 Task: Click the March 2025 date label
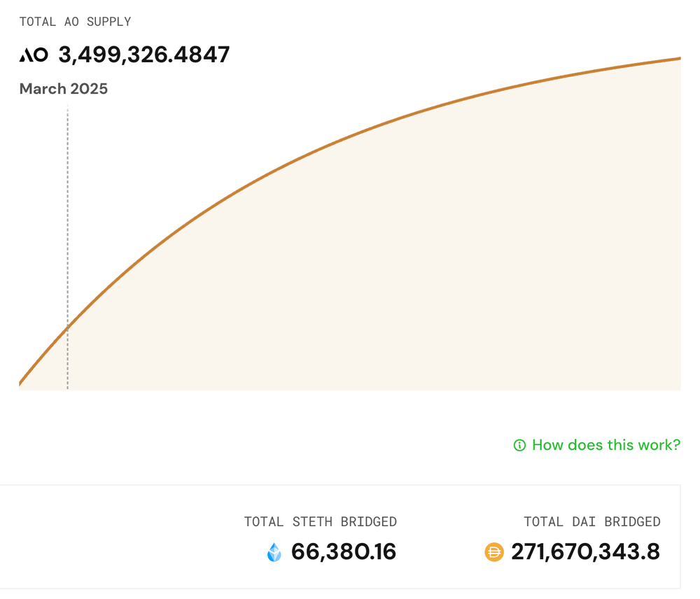tap(64, 89)
